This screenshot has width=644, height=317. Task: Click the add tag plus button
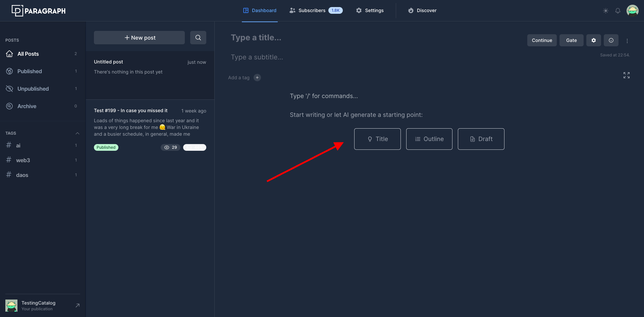pyautogui.click(x=257, y=78)
